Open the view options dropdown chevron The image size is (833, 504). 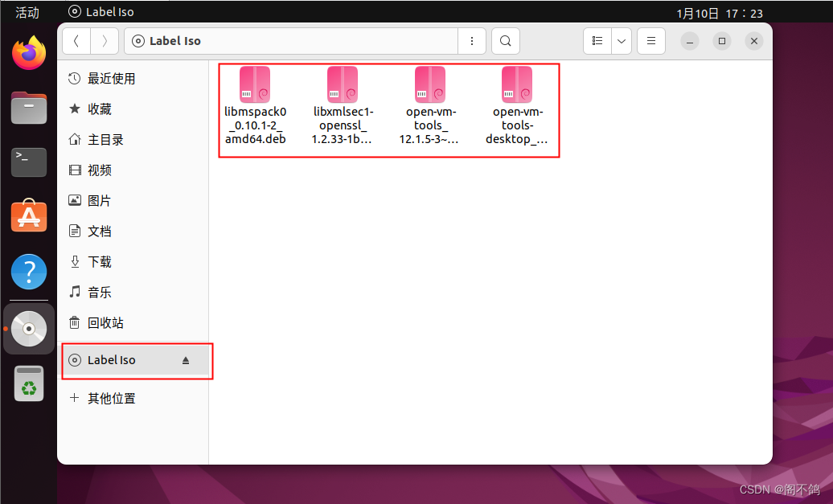620,41
